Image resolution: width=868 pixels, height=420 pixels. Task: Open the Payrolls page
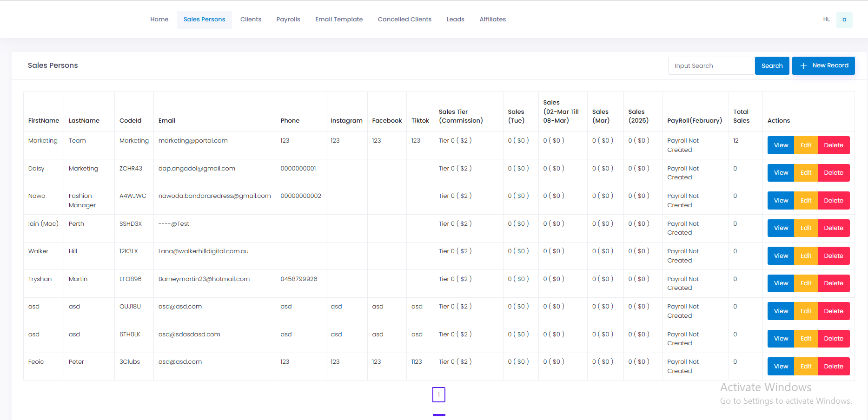(x=288, y=20)
